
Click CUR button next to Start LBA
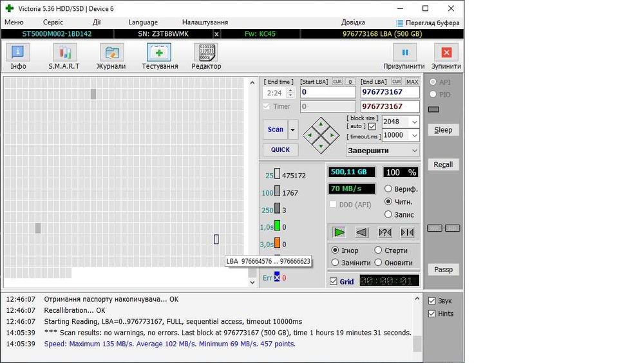[x=337, y=81]
